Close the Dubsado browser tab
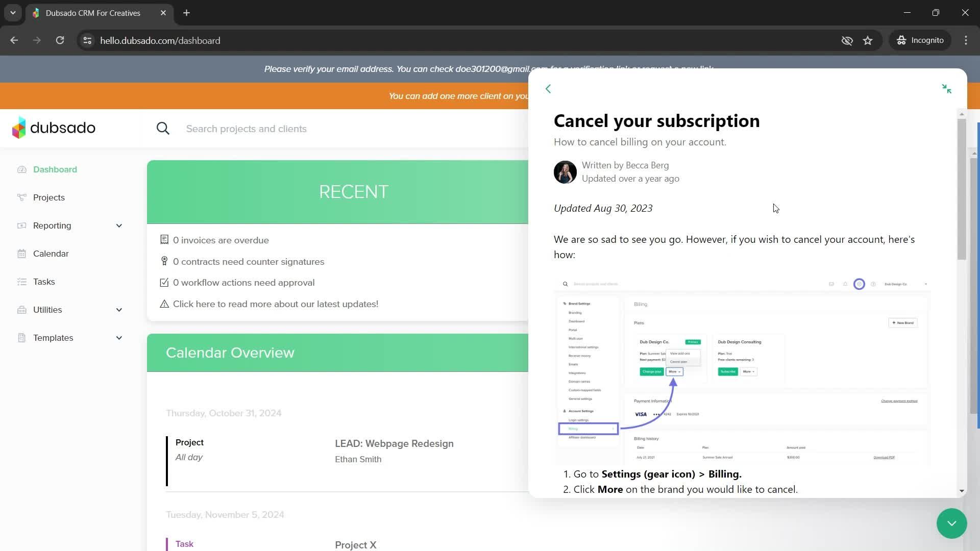 click(x=163, y=13)
